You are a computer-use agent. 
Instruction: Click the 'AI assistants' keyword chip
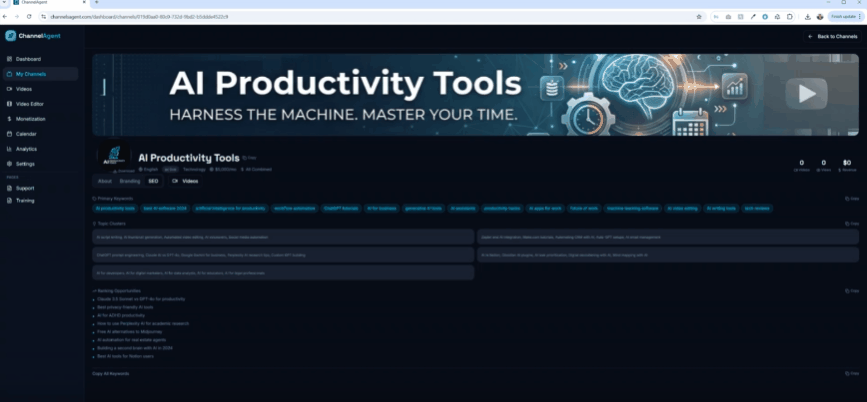click(x=463, y=208)
